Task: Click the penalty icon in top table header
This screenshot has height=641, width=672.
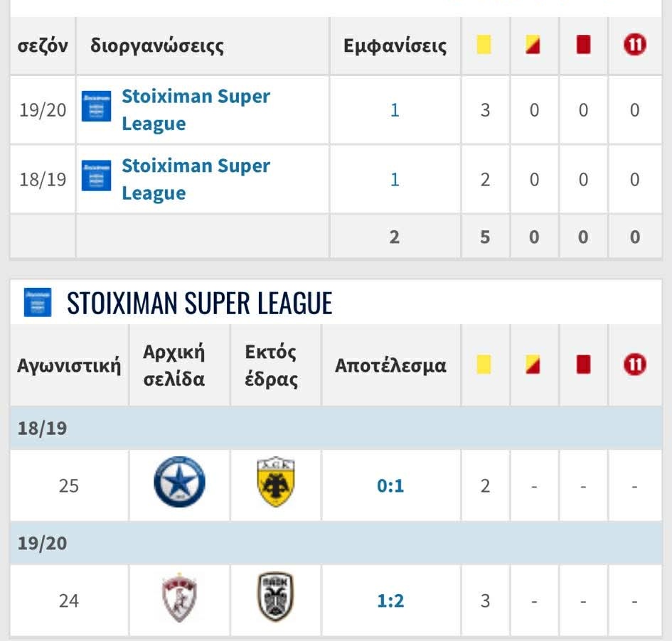Action: point(634,45)
